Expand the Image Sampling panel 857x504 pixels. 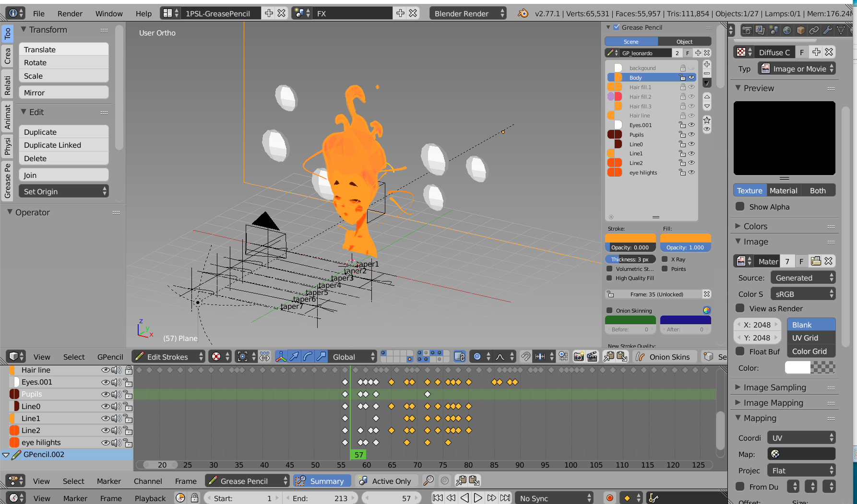click(x=738, y=387)
